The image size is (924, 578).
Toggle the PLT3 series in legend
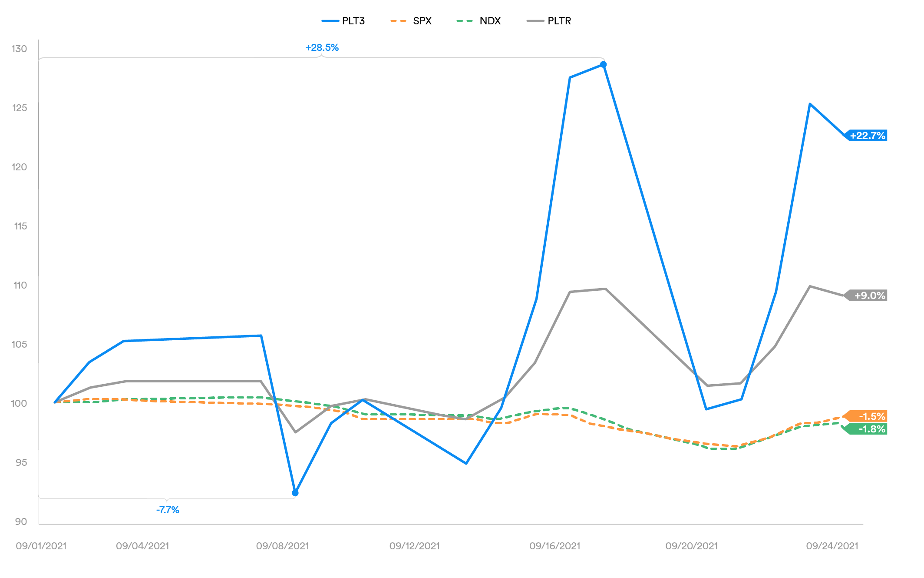(353, 21)
